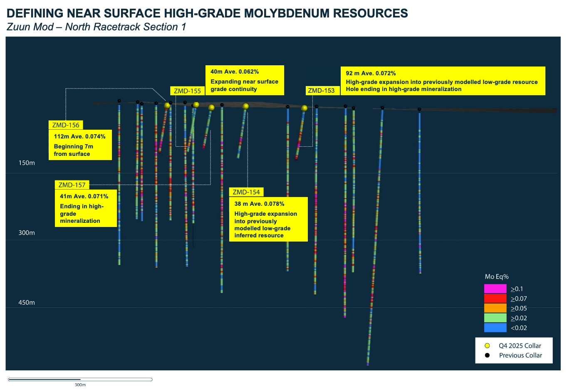
Task: Click the rightmost black collar marker
Action: [419, 109]
